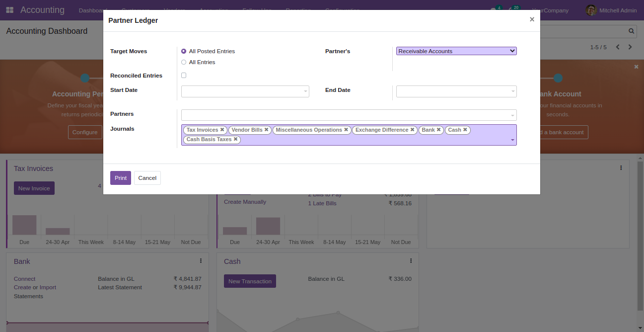Enable the Reconciled Entries checkbox
This screenshot has height=332, width=644.
(184, 76)
